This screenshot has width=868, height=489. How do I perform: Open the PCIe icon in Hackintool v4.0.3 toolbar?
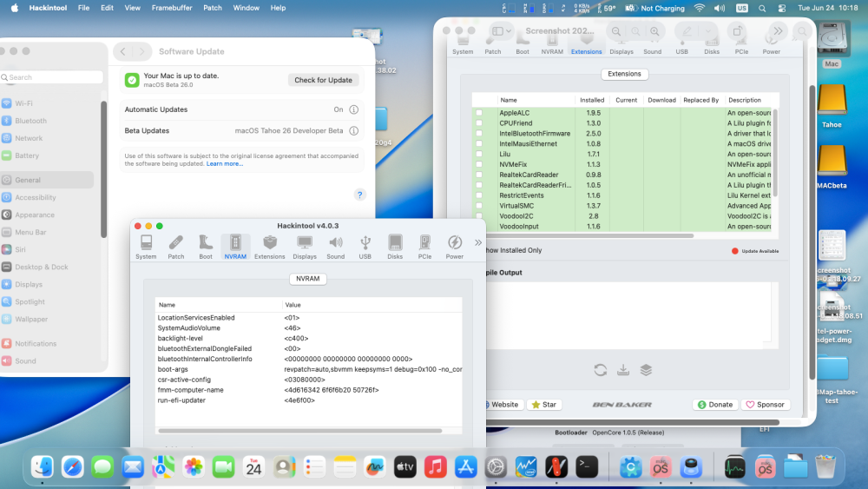click(x=424, y=242)
